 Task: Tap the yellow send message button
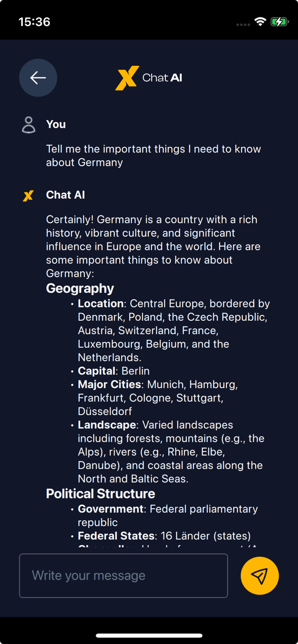coord(260,575)
